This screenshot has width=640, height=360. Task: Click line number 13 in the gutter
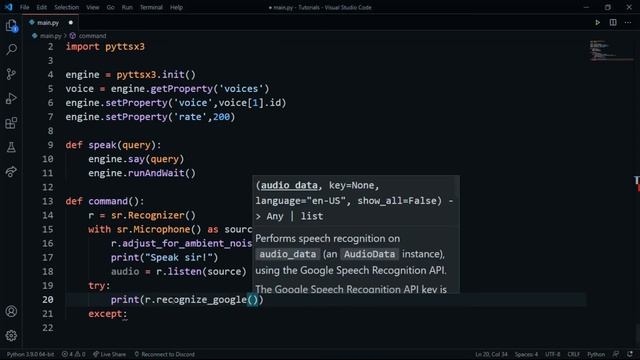pos(48,201)
